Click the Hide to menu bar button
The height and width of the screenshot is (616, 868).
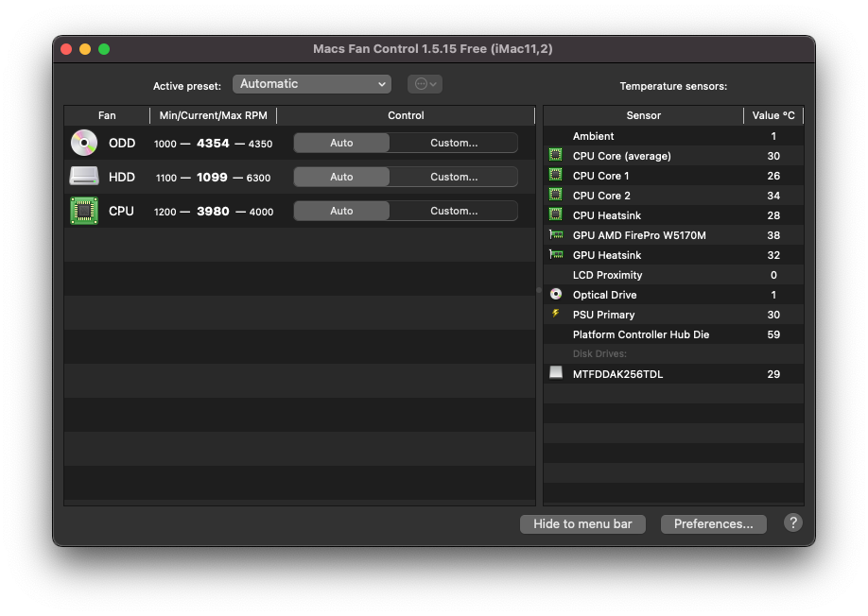tap(582, 524)
